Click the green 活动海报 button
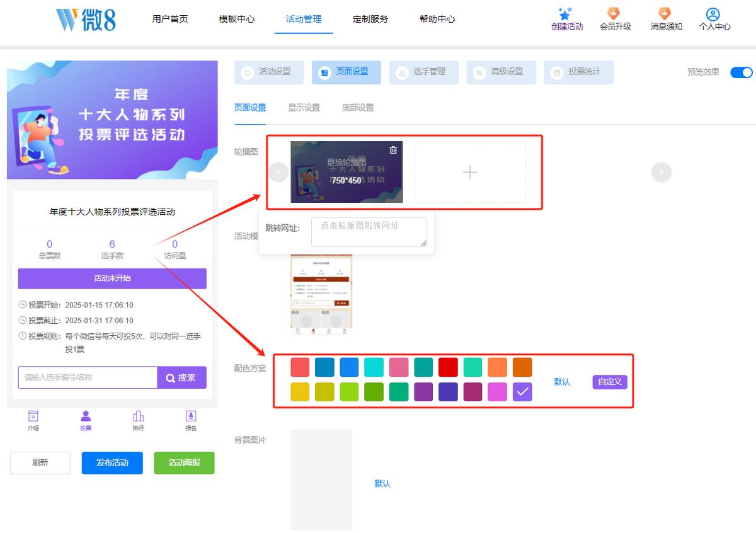This screenshot has width=756, height=533. pyautogui.click(x=185, y=462)
